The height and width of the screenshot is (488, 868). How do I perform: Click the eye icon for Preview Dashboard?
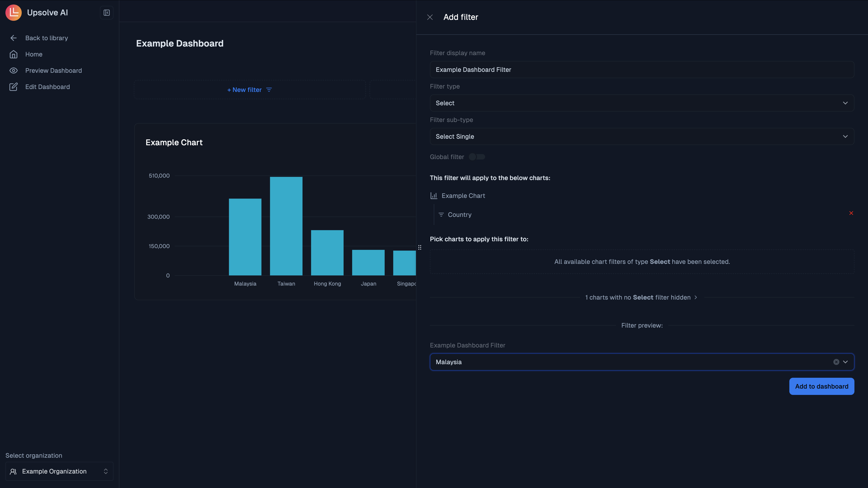tap(14, 70)
